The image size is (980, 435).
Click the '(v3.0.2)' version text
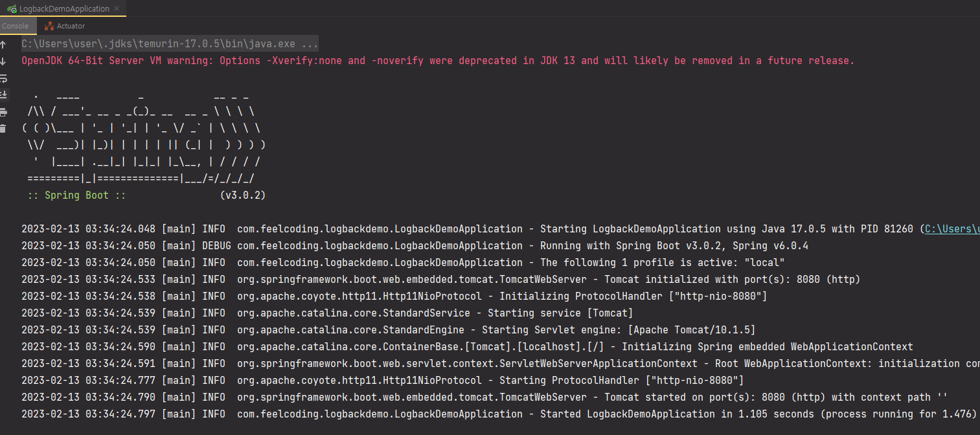pyautogui.click(x=243, y=195)
